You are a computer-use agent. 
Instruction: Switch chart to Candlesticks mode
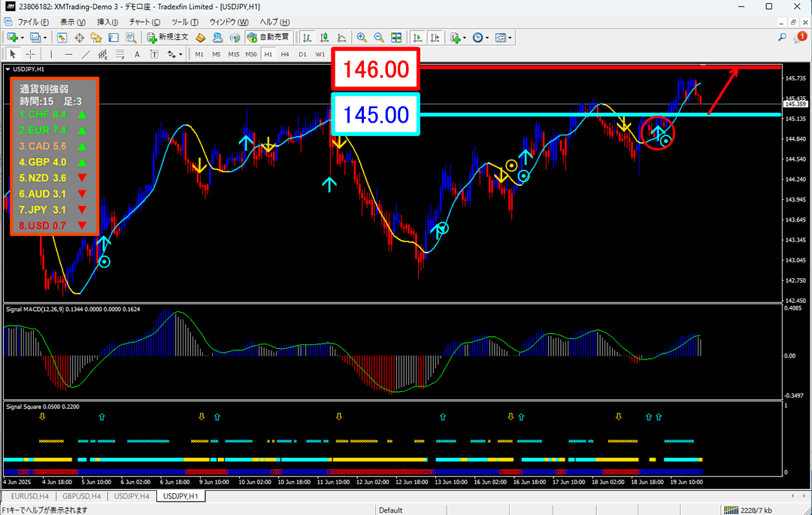(x=324, y=38)
